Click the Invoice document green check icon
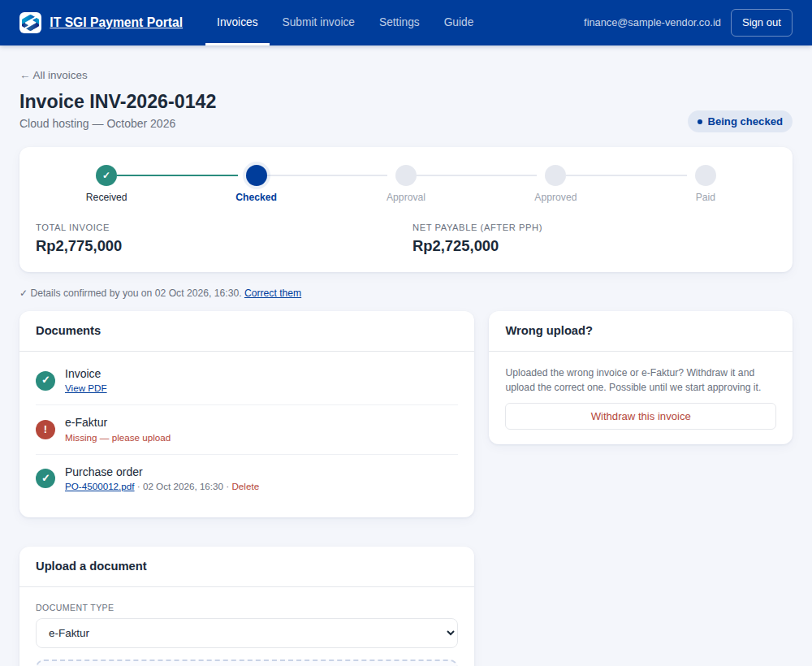This screenshot has width=812, height=666. tap(45, 381)
